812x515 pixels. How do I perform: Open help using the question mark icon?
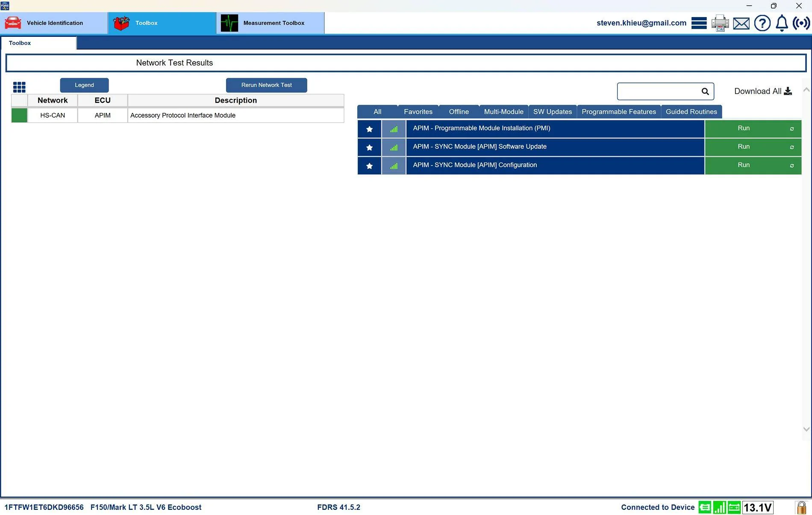tap(762, 23)
